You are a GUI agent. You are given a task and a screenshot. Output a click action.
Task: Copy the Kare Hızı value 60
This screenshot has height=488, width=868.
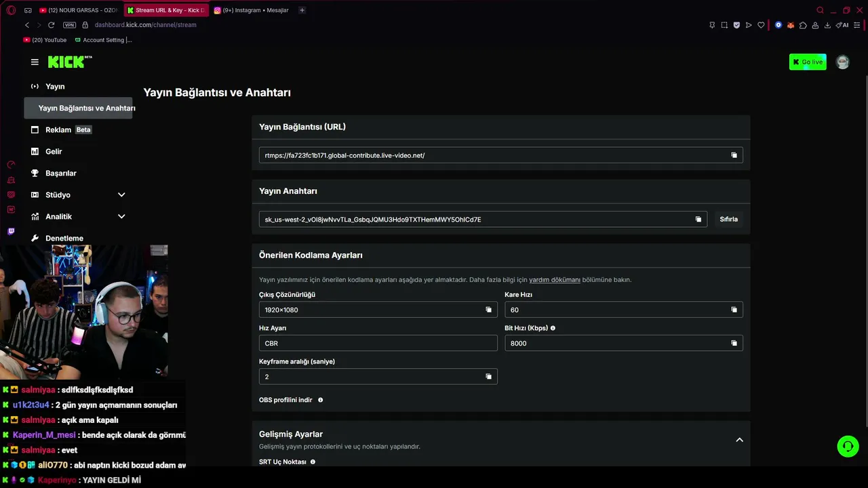(x=734, y=310)
